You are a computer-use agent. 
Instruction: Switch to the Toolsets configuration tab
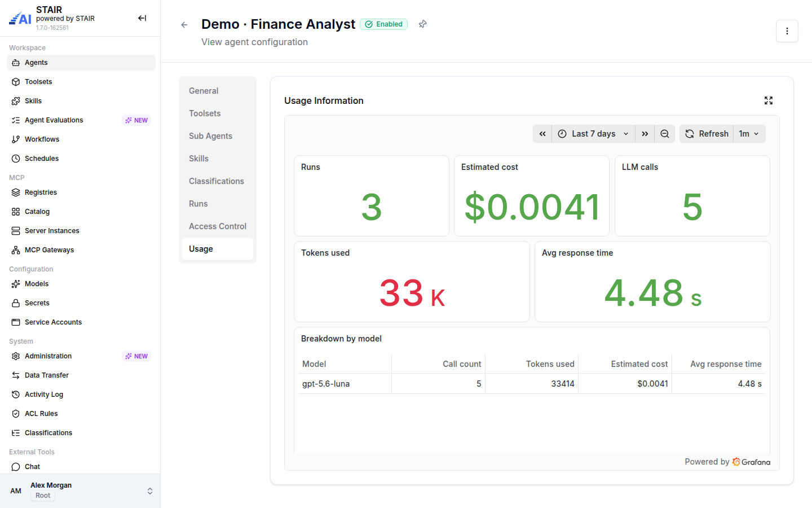pyautogui.click(x=218, y=113)
